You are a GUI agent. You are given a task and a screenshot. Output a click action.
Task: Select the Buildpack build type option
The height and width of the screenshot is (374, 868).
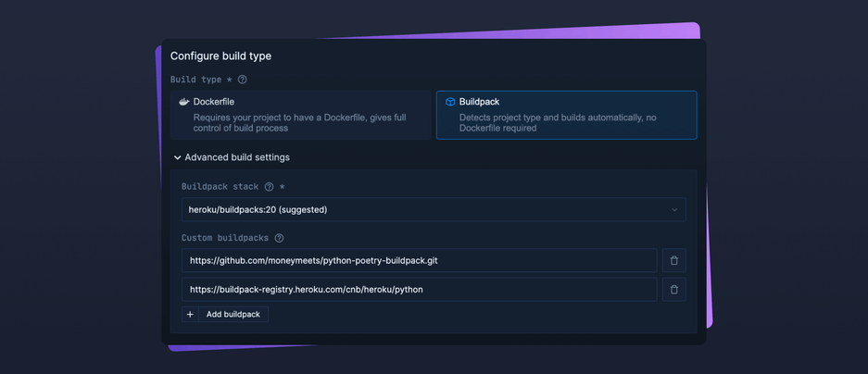pyautogui.click(x=566, y=115)
